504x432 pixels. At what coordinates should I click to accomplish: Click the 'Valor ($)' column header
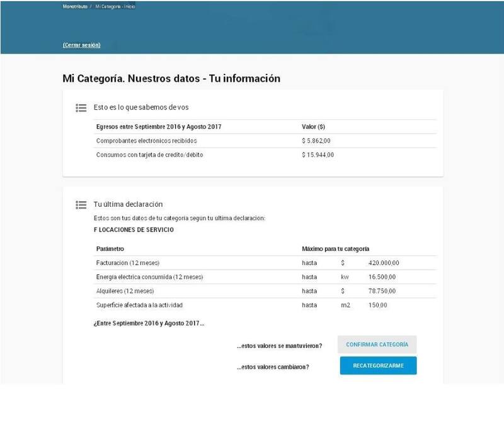point(313,127)
